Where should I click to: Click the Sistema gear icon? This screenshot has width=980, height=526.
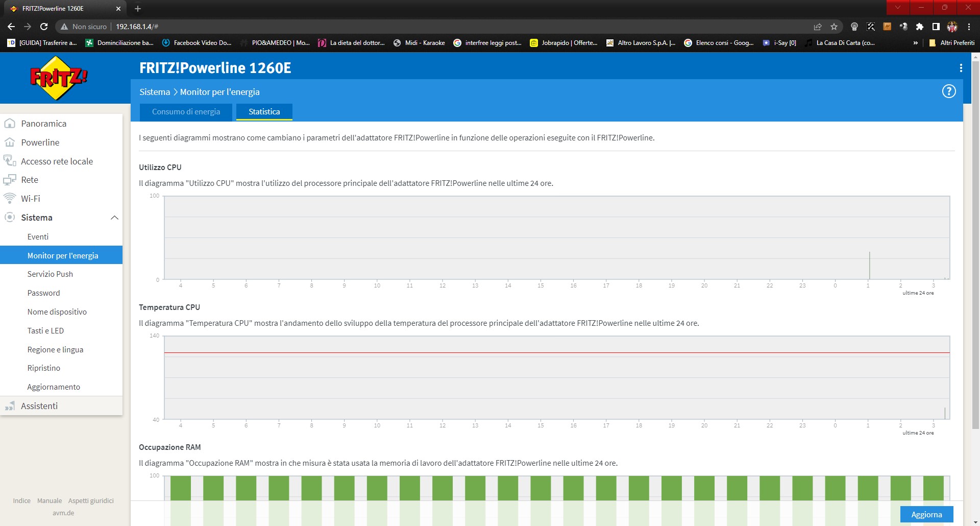[10, 218]
